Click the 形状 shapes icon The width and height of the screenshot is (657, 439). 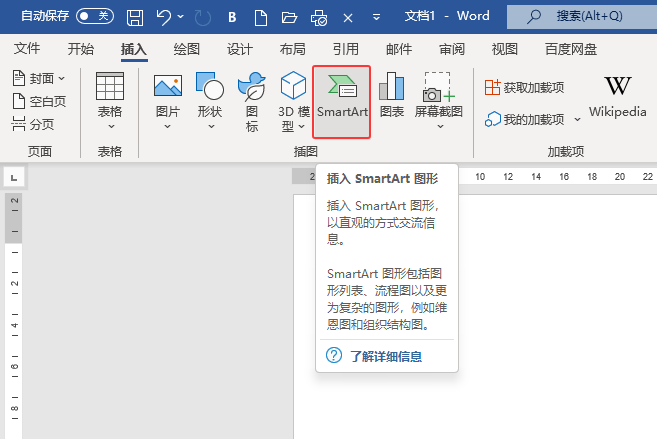click(210, 86)
